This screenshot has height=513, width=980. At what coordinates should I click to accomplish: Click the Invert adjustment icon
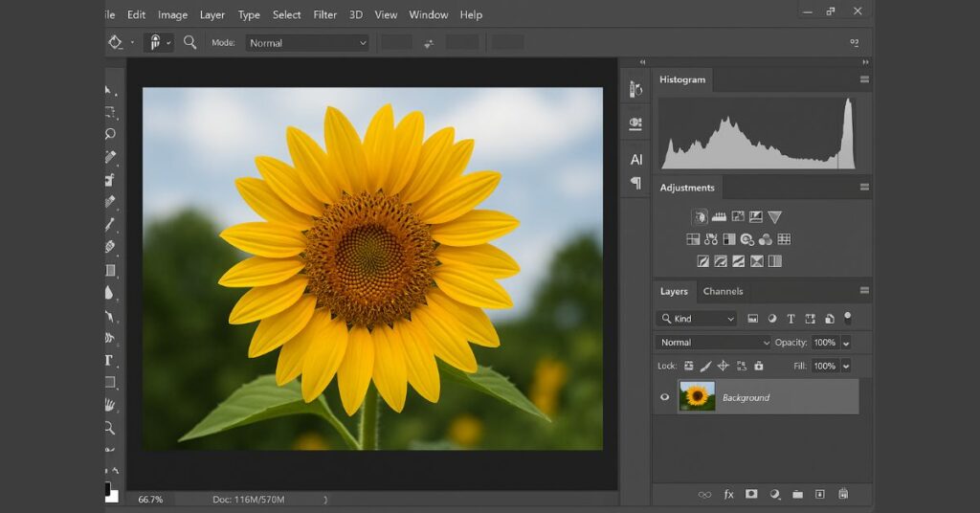[x=703, y=261]
